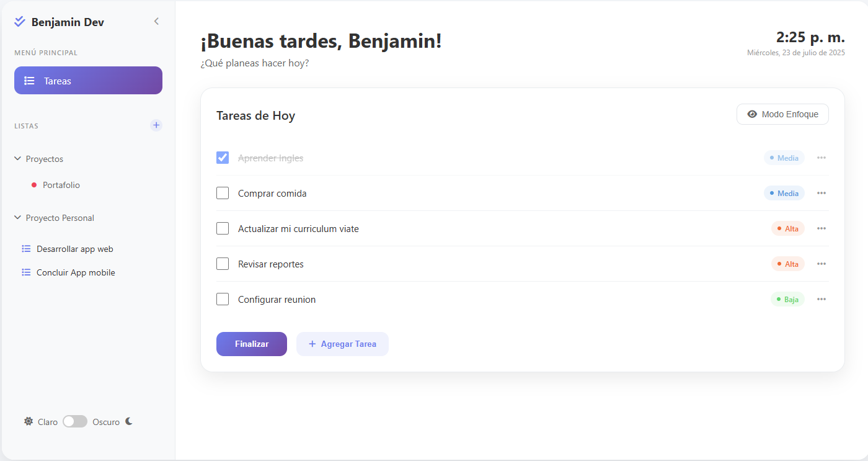
Task: Click the moon icon beside Oscuro
Action: 129,421
